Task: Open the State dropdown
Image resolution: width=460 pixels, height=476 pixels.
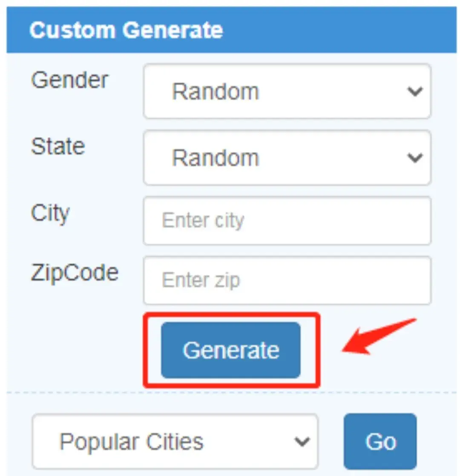Action: pyautogui.click(x=287, y=158)
